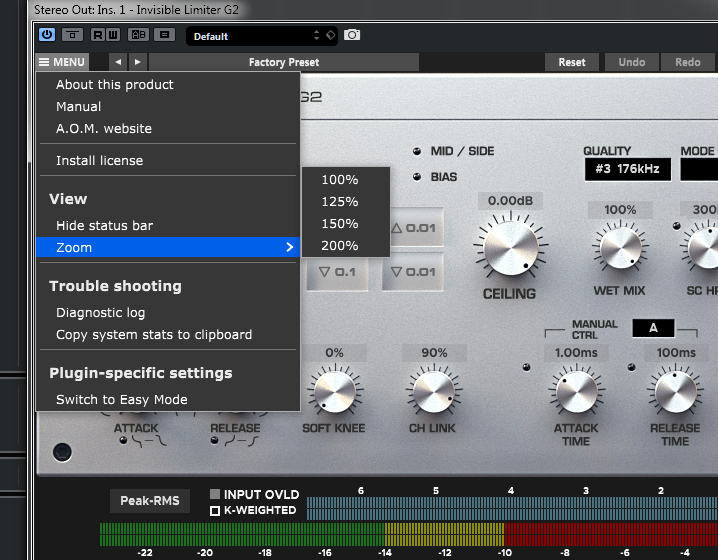Click the Peak-RMS meter mode button
The height and width of the screenshot is (560, 718).
tap(150, 501)
